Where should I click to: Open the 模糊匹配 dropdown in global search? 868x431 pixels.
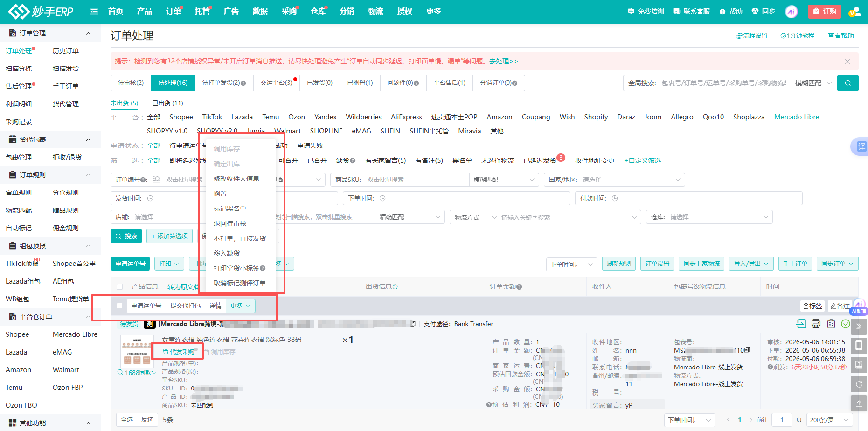tap(813, 83)
